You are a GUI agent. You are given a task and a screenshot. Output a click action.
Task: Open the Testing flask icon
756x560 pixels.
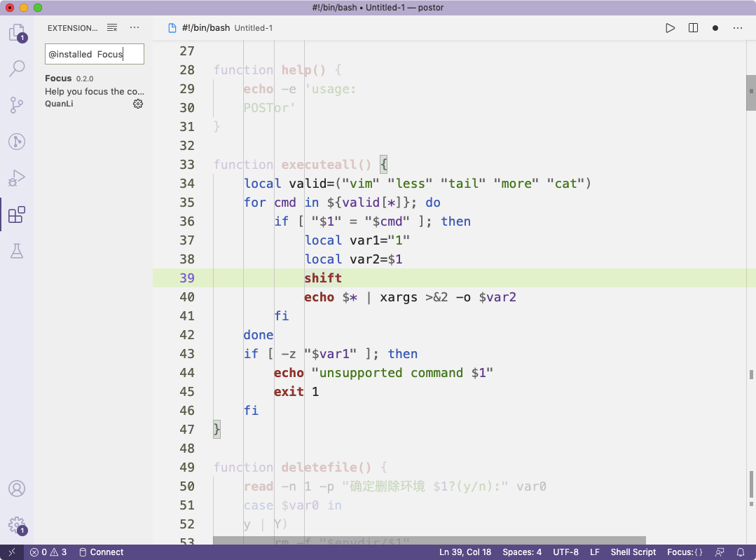pyautogui.click(x=17, y=251)
